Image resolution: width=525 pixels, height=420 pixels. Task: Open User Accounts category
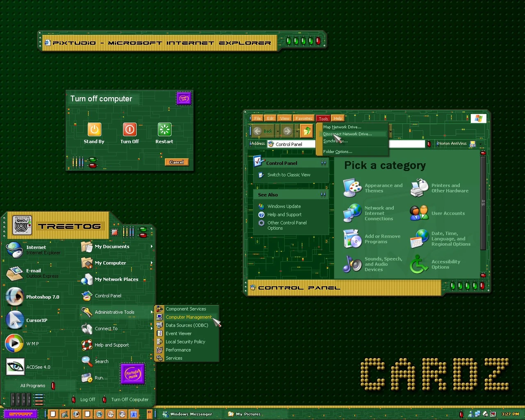[x=437, y=213]
